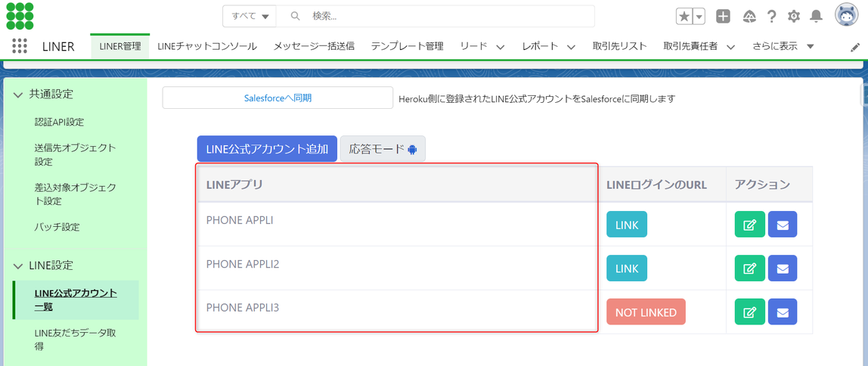Click the search magnifier icon
This screenshot has width=868, height=366.
(295, 16)
